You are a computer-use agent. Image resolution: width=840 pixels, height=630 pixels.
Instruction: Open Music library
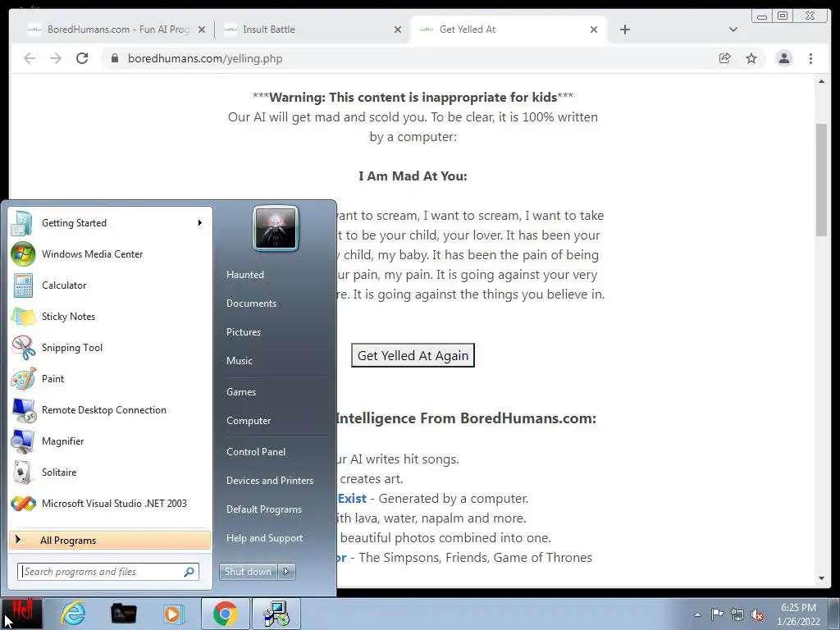(x=239, y=361)
